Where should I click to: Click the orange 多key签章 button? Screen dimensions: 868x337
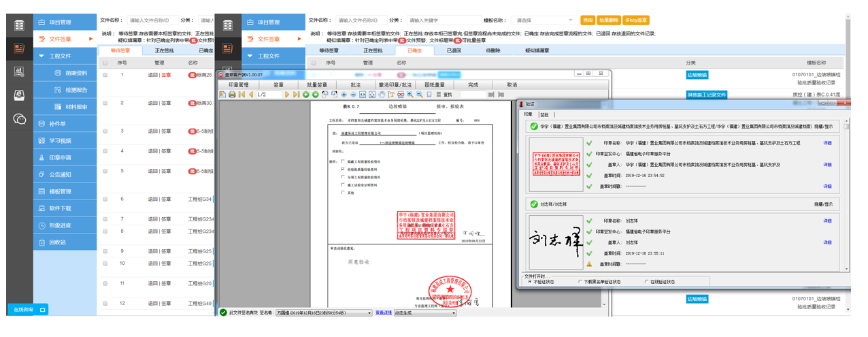(636, 20)
